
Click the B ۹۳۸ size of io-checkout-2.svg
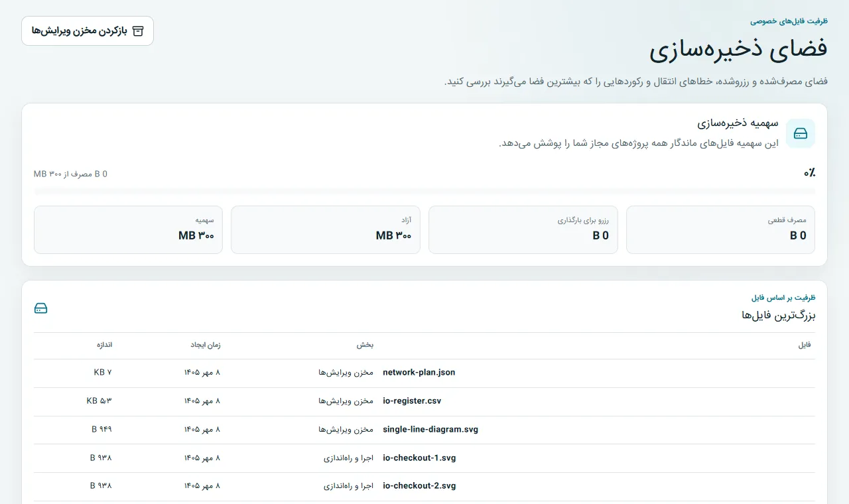101,486
